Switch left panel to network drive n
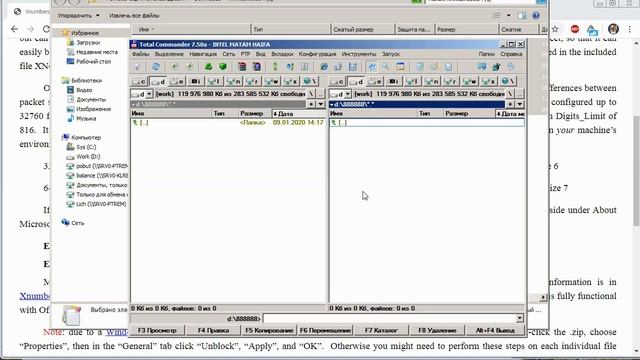The image size is (640, 360). (x=233, y=82)
